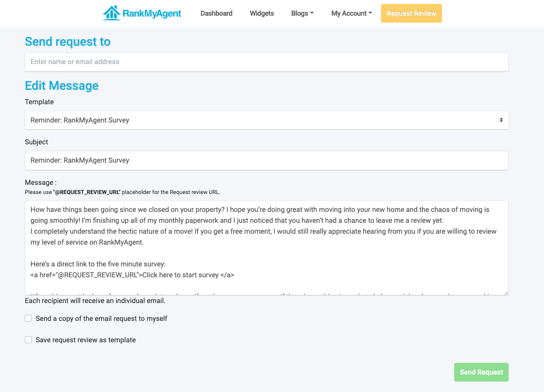Click inside the Message text area
544x392 pixels.
click(x=266, y=247)
